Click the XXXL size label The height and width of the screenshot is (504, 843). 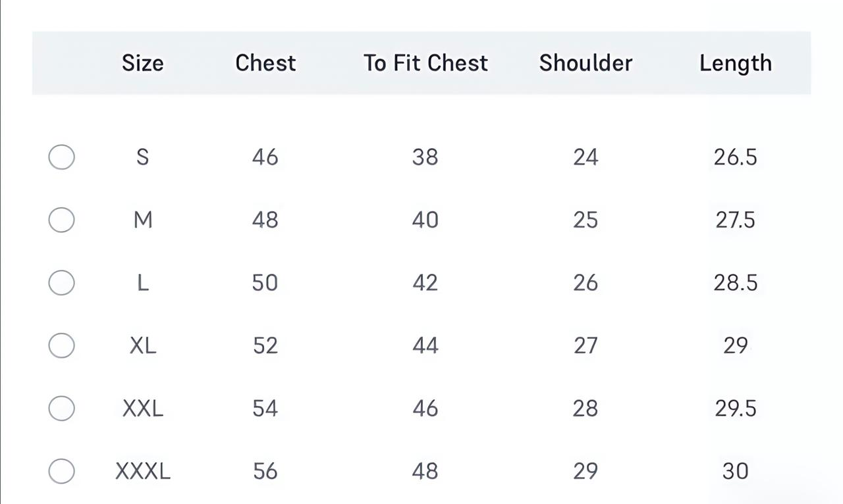click(142, 471)
